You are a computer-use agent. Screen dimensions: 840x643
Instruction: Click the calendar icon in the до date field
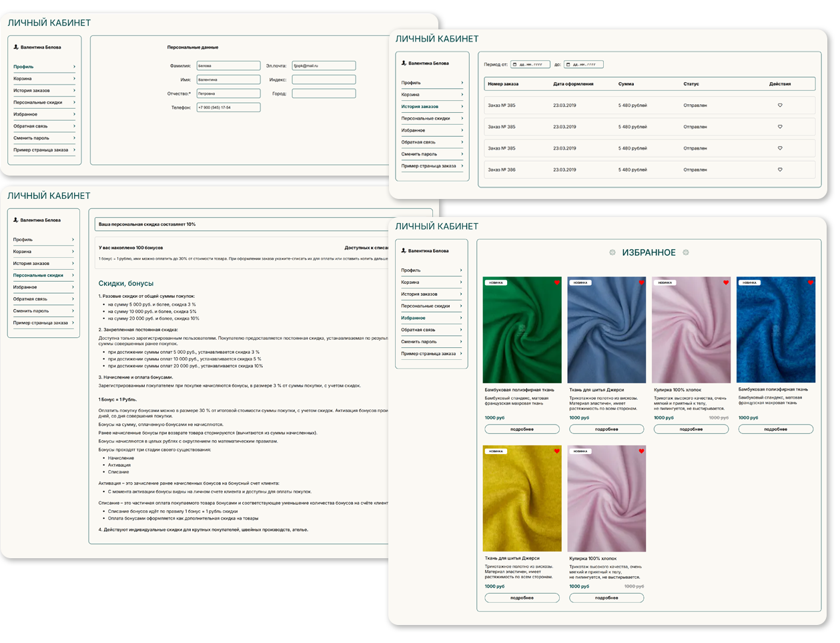coord(568,65)
